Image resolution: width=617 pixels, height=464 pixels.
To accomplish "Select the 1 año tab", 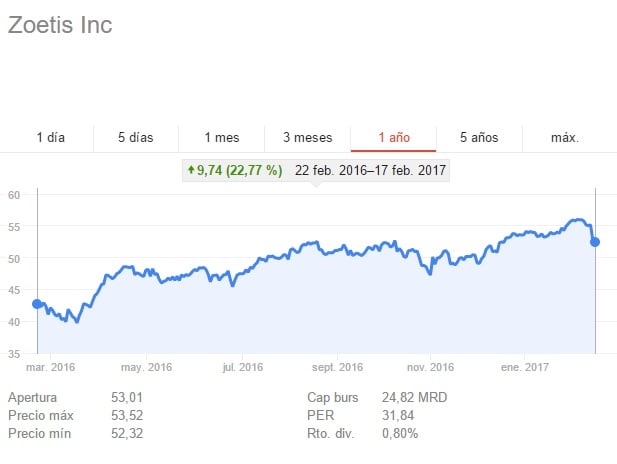I will point(393,137).
